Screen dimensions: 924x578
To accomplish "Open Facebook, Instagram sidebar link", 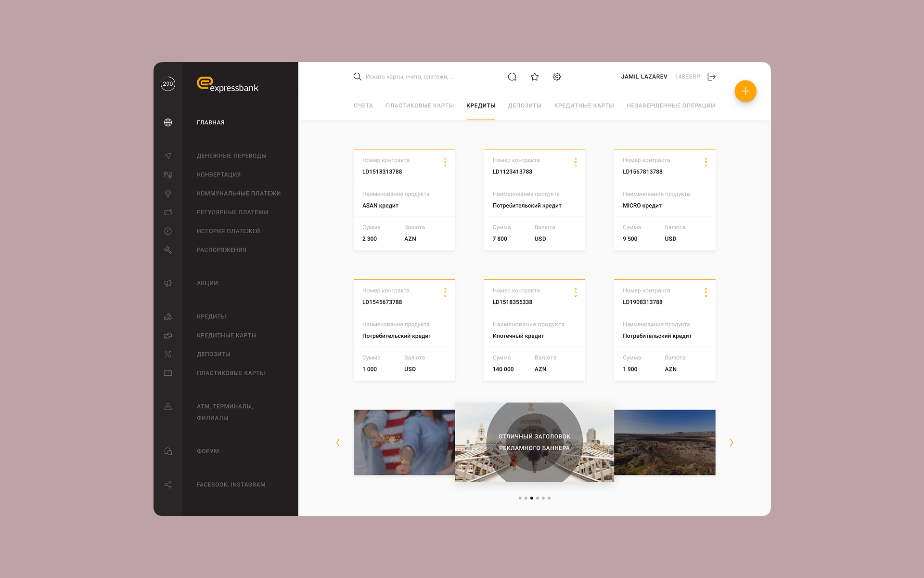I will click(x=231, y=485).
